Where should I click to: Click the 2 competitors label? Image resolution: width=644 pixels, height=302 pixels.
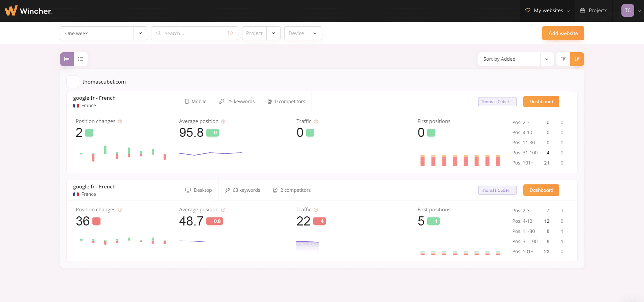(x=295, y=190)
